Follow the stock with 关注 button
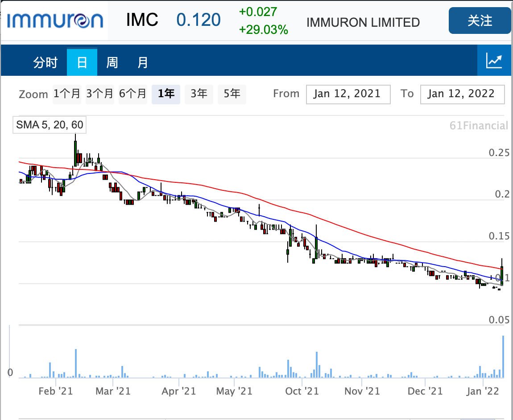The image size is (513, 420). pos(480,21)
